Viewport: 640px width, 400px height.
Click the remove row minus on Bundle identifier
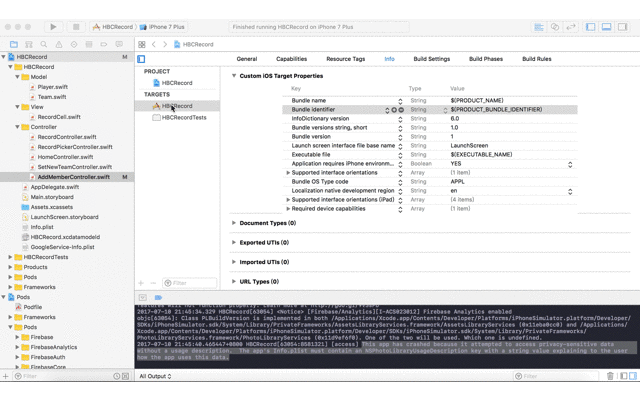pos(402,110)
